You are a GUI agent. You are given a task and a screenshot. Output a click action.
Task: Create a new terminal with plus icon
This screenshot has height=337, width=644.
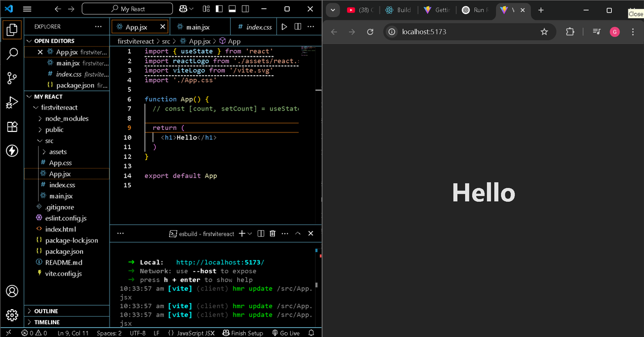click(241, 233)
